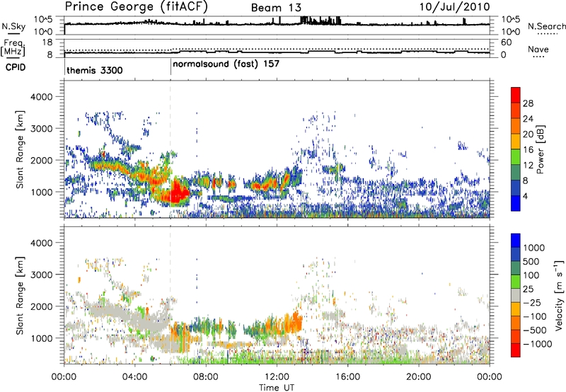This screenshot has height=392, width=566.
Task: Click the '16' tick on Power colorbar
Action: 528,150
